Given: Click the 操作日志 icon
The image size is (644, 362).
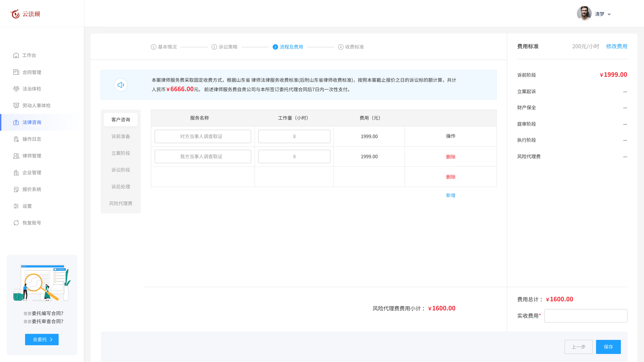Looking at the screenshot, I should (16, 139).
